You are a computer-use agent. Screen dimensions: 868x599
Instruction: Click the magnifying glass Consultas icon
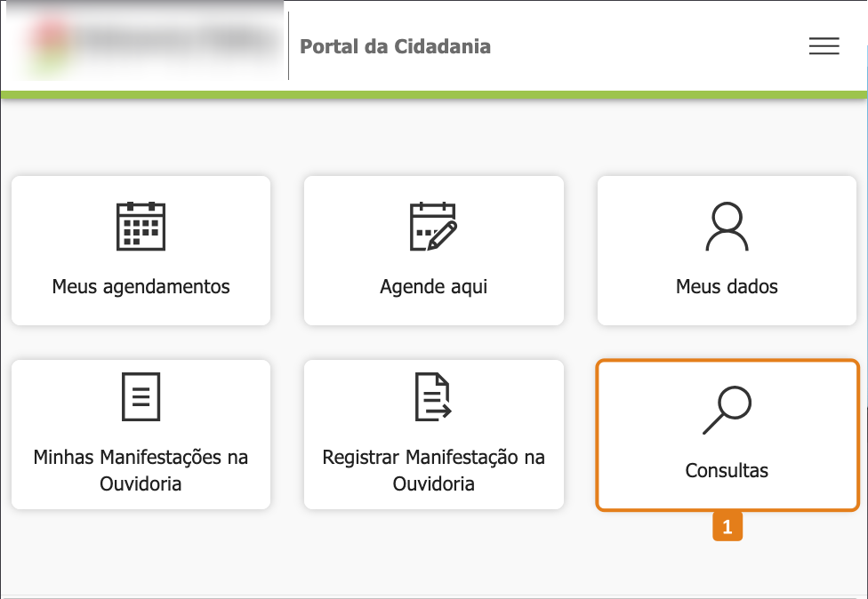pyautogui.click(x=727, y=410)
